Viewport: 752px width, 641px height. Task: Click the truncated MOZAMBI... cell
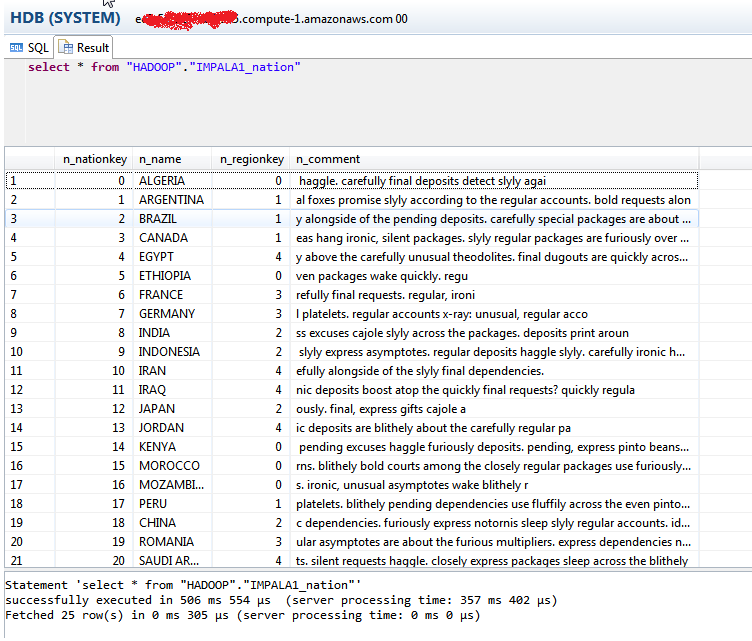pyautogui.click(x=171, y=485)
